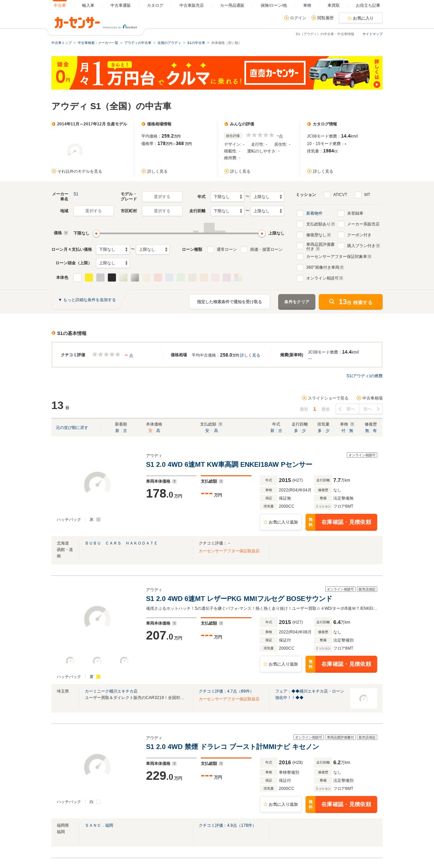This screenshot has height=868, width=434.
Task: Open the 走行距離 lower limit dropdown
Action: pos(227,211)
